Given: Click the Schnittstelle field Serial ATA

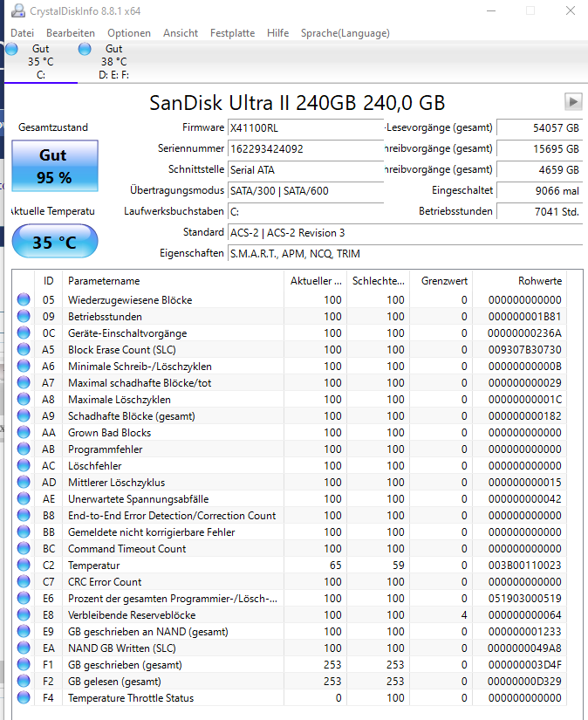Looking at the screenshot, I should click(305, 170).
